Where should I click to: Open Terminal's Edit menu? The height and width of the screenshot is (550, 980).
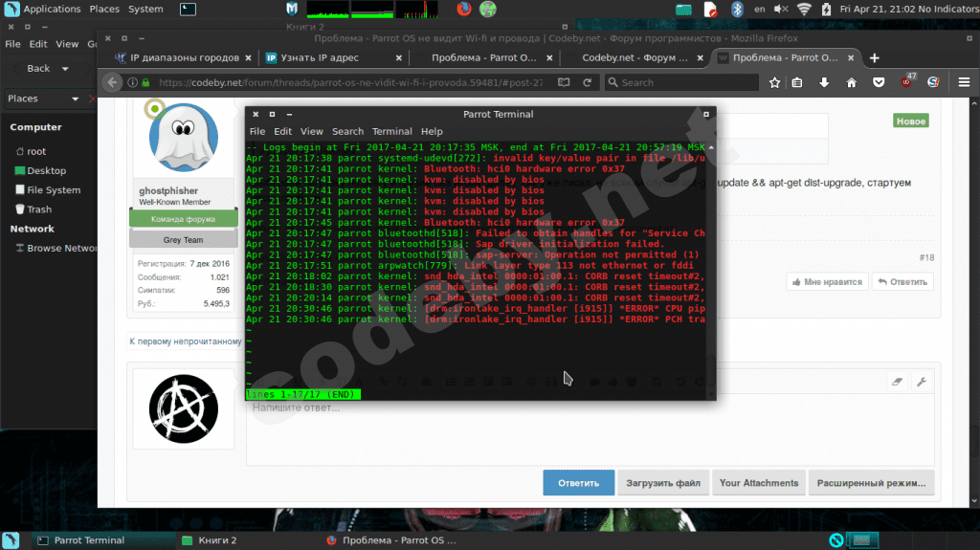tap(282, 131)
